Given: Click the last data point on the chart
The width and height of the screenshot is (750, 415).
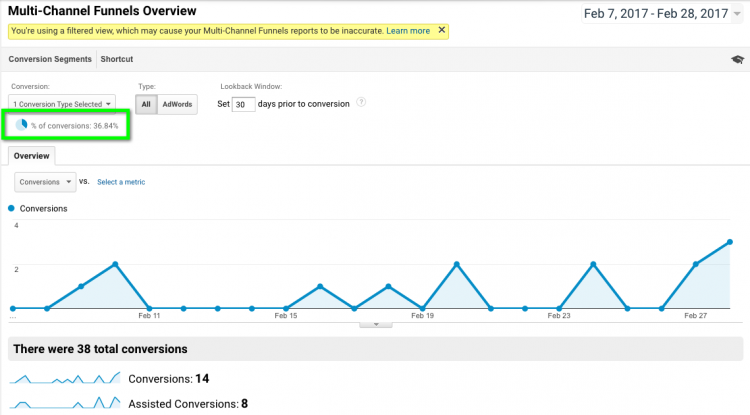Looking at the screenshot, I should pyautogui.click(x=730, y=242).
